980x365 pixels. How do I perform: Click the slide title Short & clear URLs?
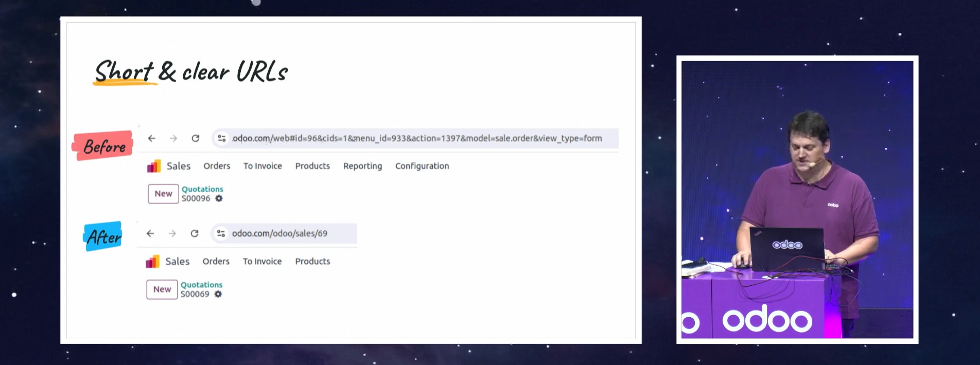coord(191,71)
